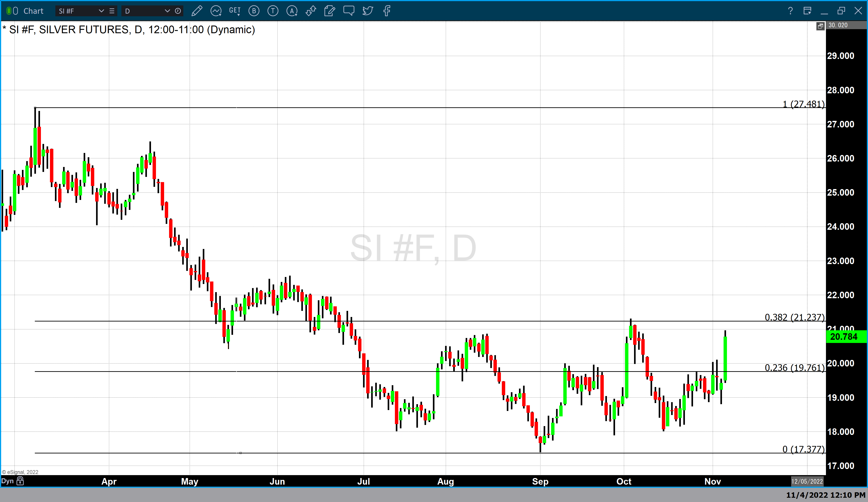This screenshot has width=868, height=502.
Task: Open the comment speech bubble icon
Action: [349, 11]
